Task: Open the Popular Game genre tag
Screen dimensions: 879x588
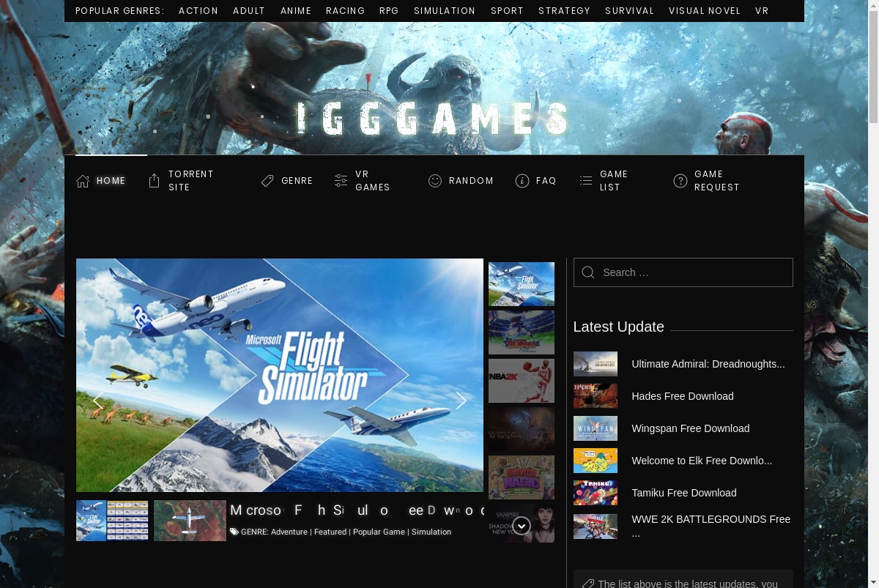Action: pos(379,532)
